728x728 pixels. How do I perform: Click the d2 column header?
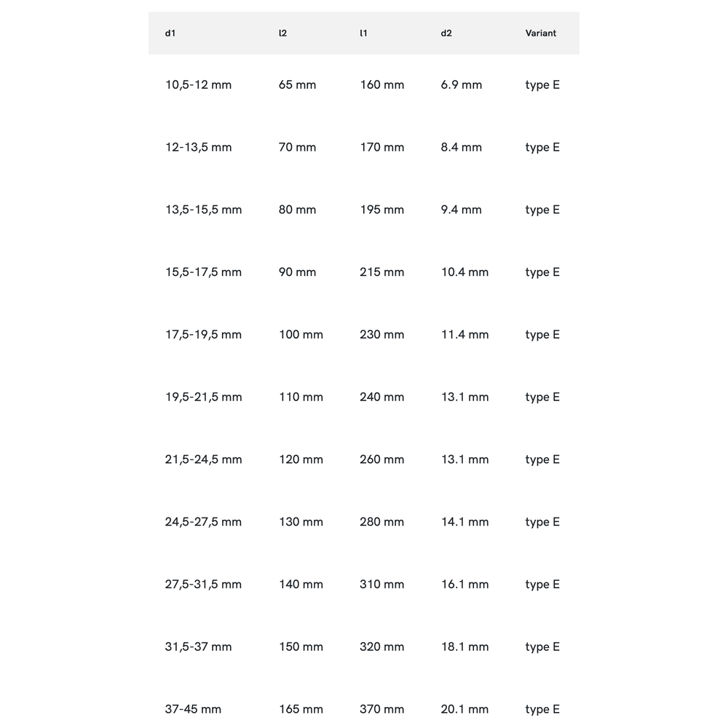point(446,33)
